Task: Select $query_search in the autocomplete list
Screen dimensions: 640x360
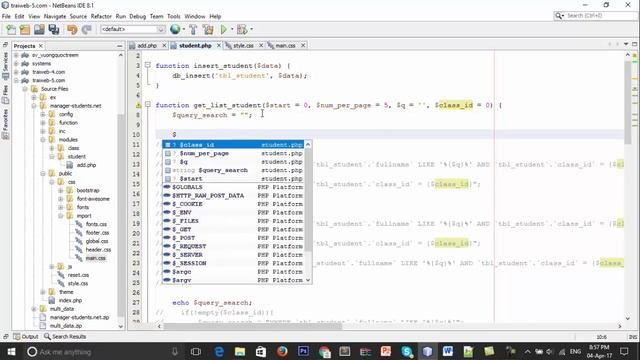Action: pyautogui.click(x=233, y=170)
